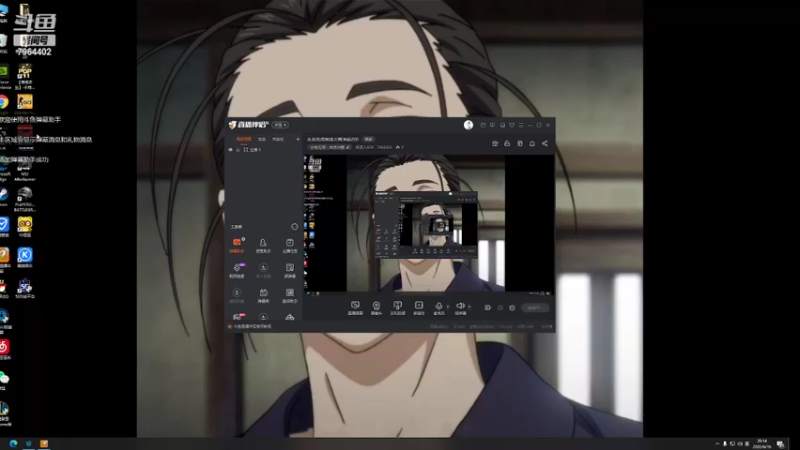Click the lock-shaped icon beside gift icon
800x450 pixels.
click(507, 143)
